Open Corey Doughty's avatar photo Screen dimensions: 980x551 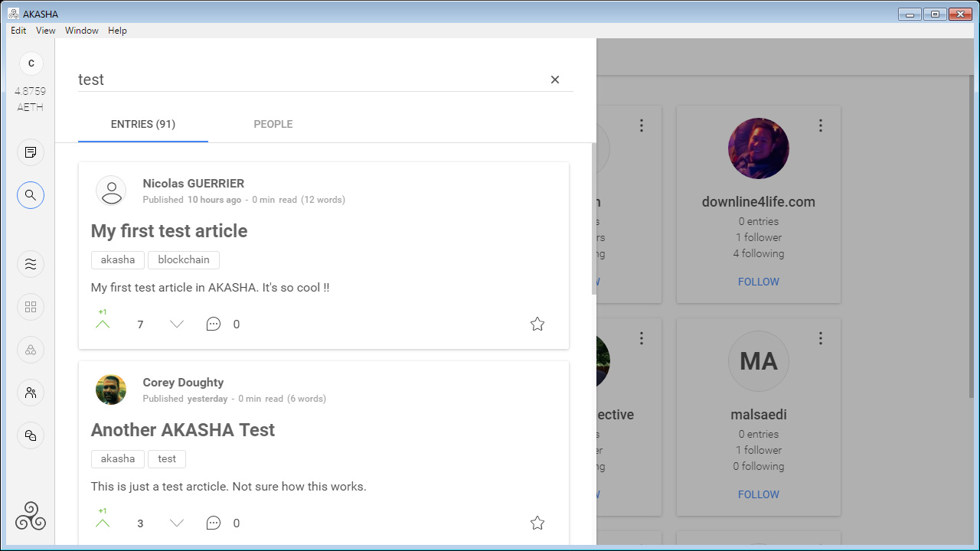coord(111,390)
